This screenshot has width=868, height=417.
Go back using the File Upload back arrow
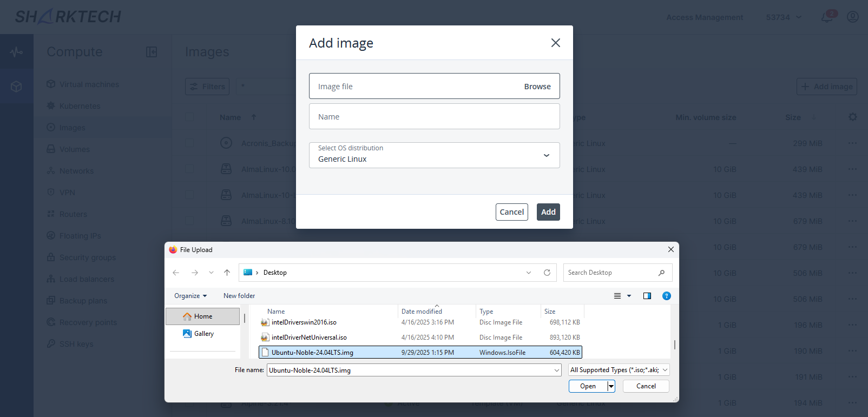point(176,273)
